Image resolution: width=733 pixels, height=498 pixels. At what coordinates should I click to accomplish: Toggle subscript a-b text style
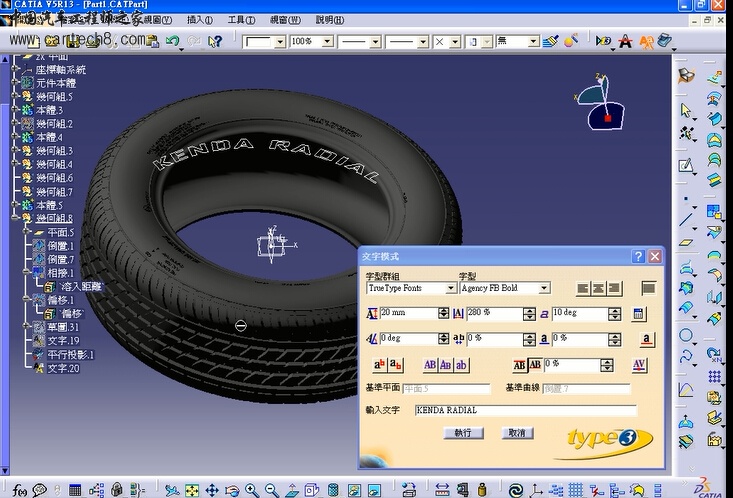click(395, 365)
